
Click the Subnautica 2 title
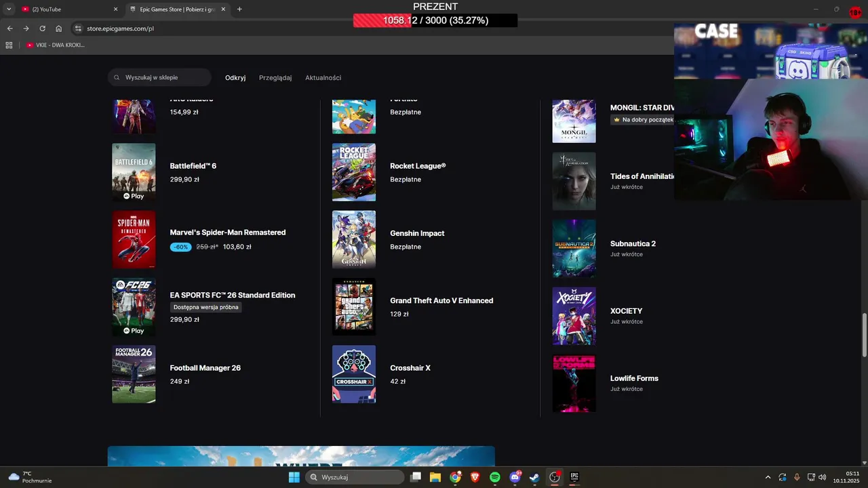[633, 244]
